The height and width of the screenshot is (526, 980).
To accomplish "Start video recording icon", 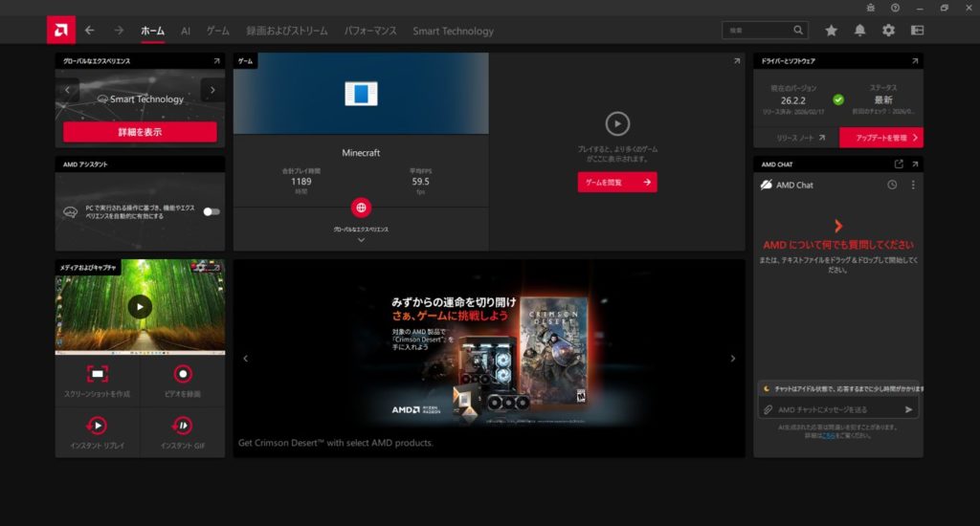I will coord(182,375).
